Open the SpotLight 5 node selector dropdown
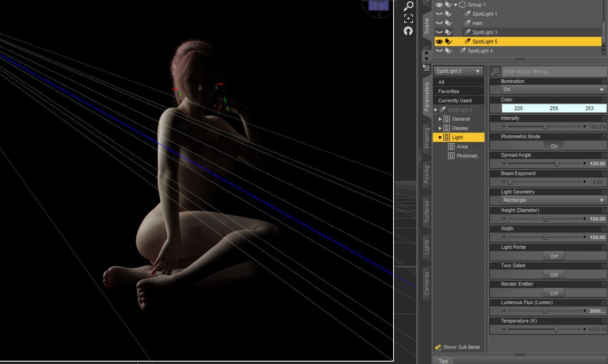Screen dimensions: 608x364 [458, 71]
